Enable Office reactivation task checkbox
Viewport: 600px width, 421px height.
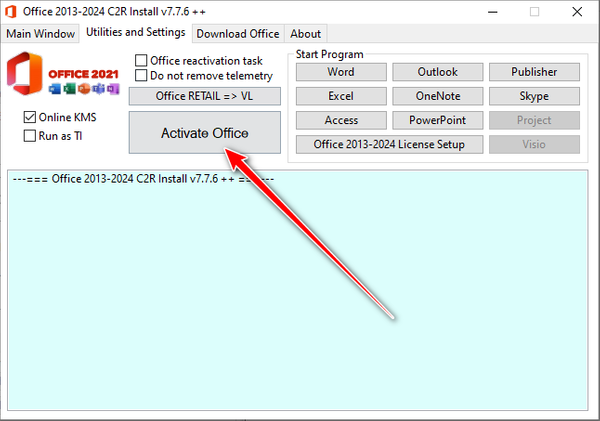point(141,60)
